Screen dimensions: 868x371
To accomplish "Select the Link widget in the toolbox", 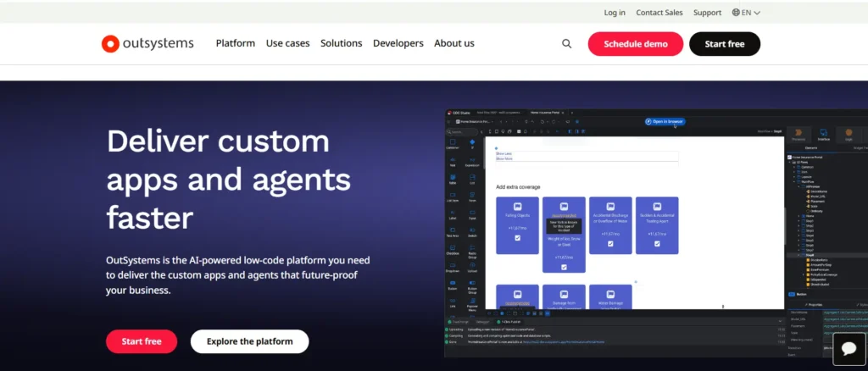I will (453, 303).
